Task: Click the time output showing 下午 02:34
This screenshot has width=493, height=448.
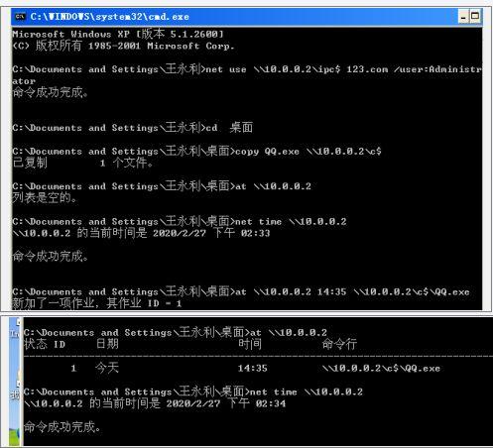Action: pos(155,403)
